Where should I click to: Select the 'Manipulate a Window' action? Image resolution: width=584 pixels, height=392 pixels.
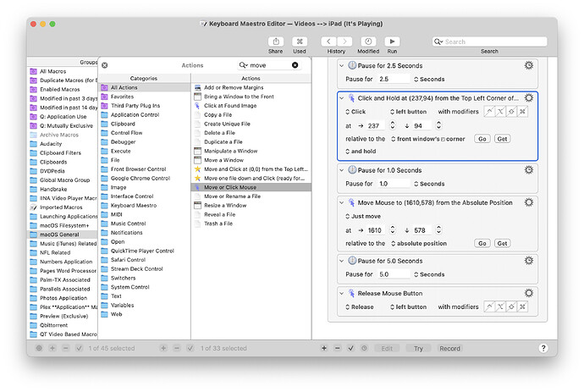click(x=251, y=151)
